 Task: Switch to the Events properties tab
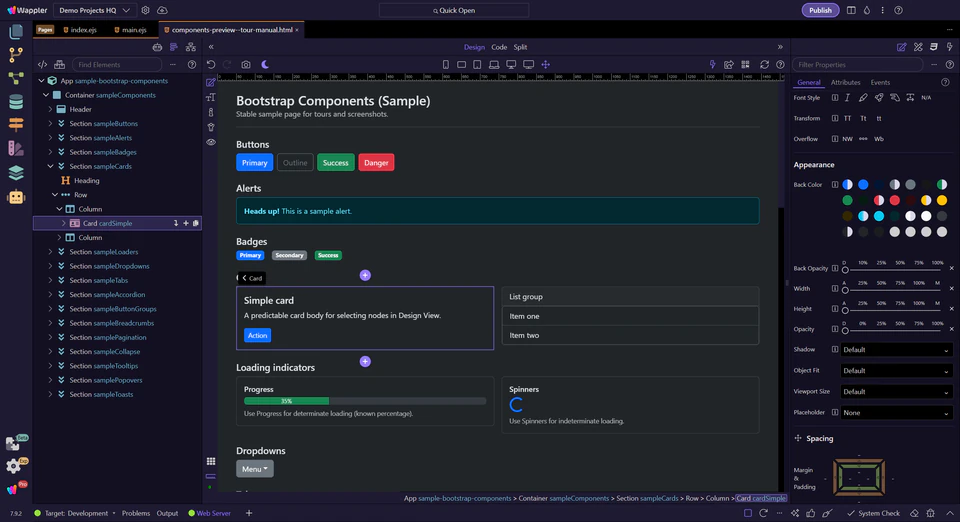coord(880,83)
